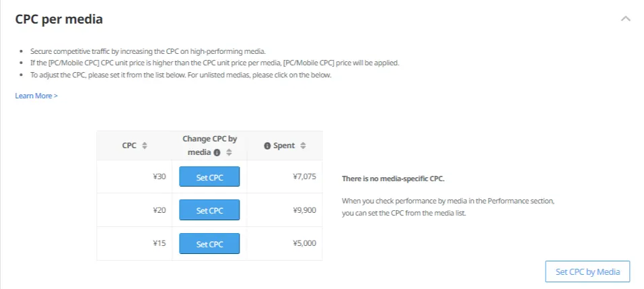This screenshot has height=289, width=644.
Task: Click the CPC column header text
Action: pyautogui.click(x=129, y=146)
